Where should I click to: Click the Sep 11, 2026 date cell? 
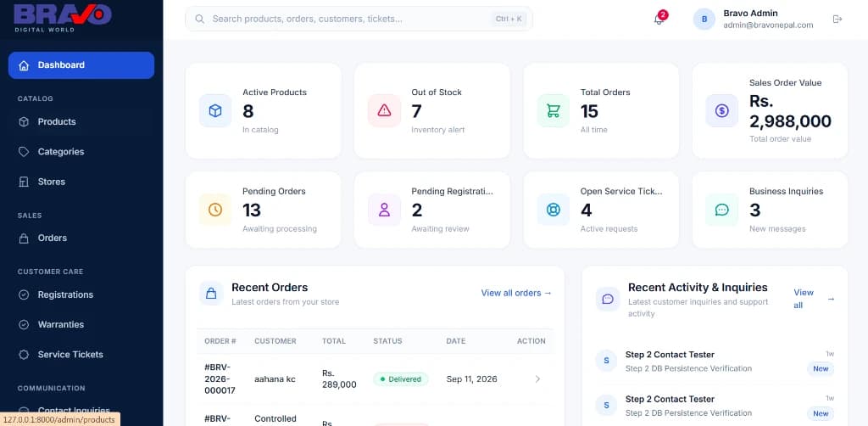(x=471, y=379)
